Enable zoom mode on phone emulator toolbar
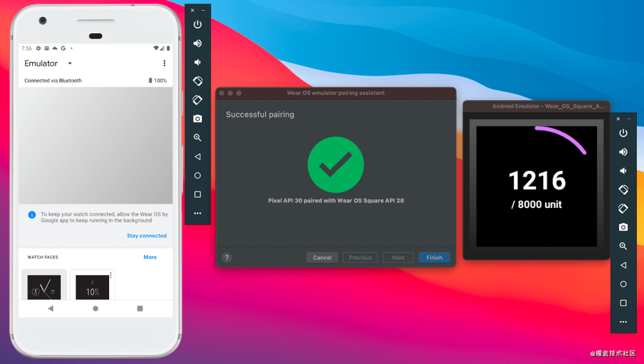This screenshot has height=364, width=644. point(197,138)
